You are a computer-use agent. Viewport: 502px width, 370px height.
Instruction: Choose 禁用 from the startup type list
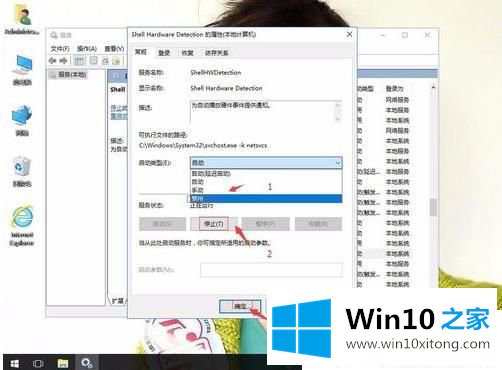[x=266, y=199]
